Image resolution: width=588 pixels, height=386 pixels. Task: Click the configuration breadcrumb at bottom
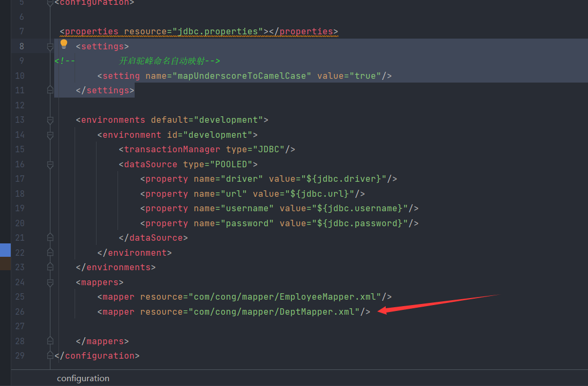83,378
